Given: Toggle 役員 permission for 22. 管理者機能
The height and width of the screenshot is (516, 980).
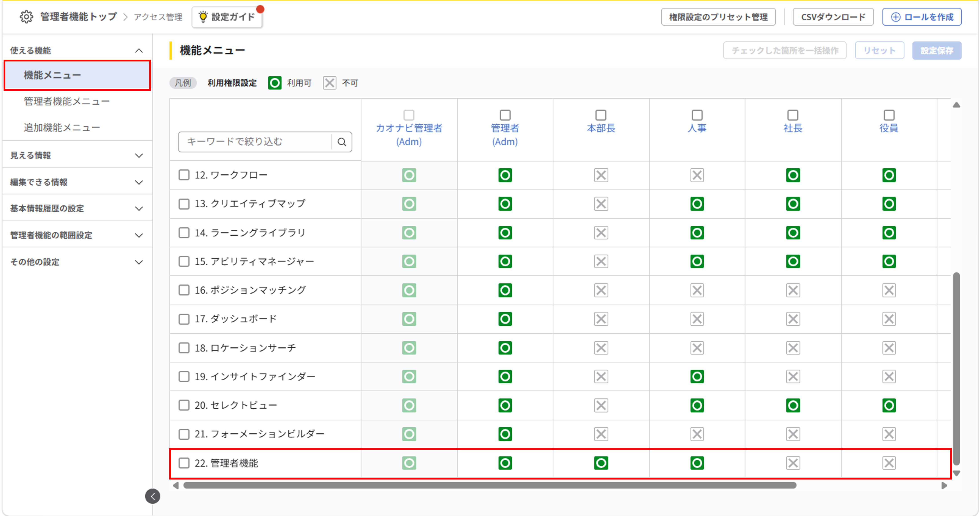Looking at the screenshot, I should 889,463.
